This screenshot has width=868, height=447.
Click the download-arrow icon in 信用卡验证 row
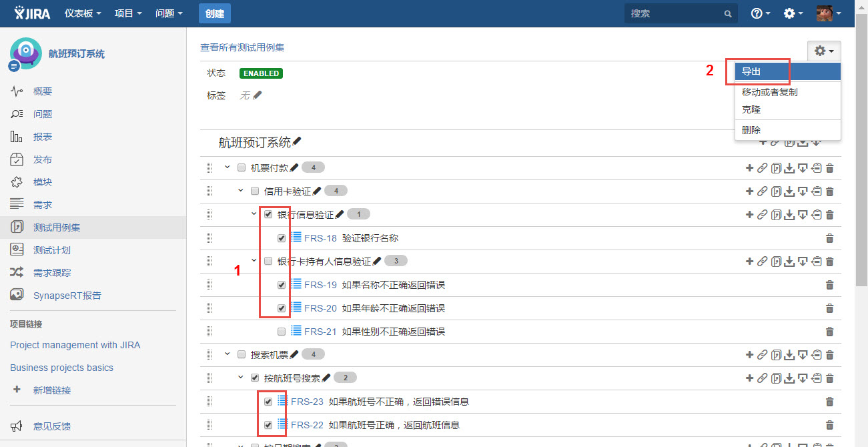[x=789, y=191]
